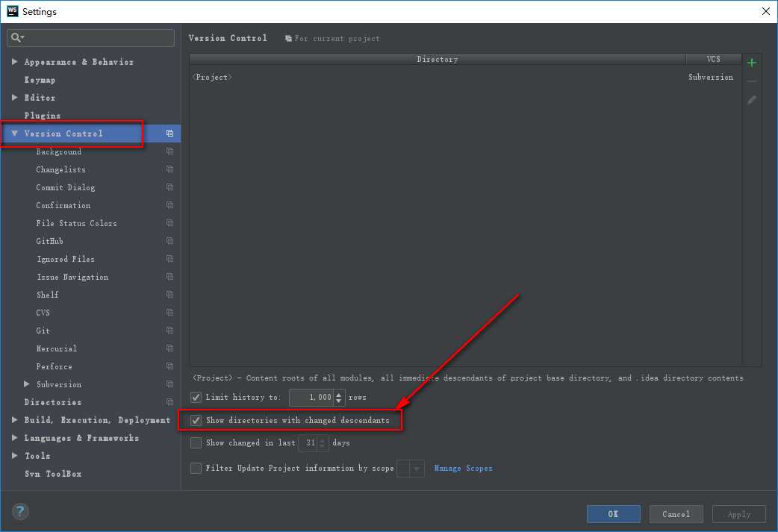
Task: Click the history rows value field
Action: point(311,397)
